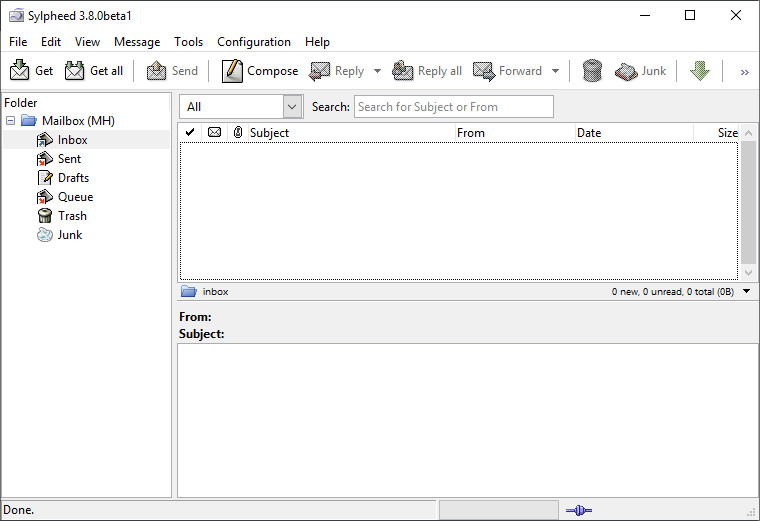This screenshot has height=521, width=760.
Task: Open the Help menu
Action: pyautogui.click(x=317, y=42)
